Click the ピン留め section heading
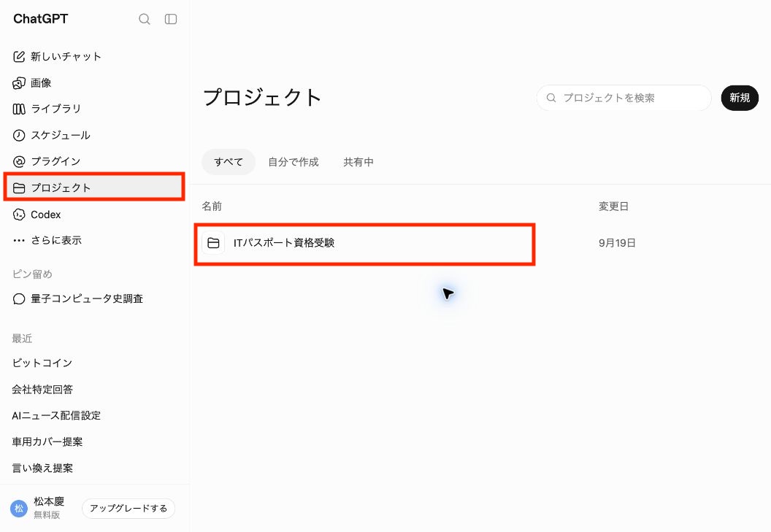 [x=32, y=274]
